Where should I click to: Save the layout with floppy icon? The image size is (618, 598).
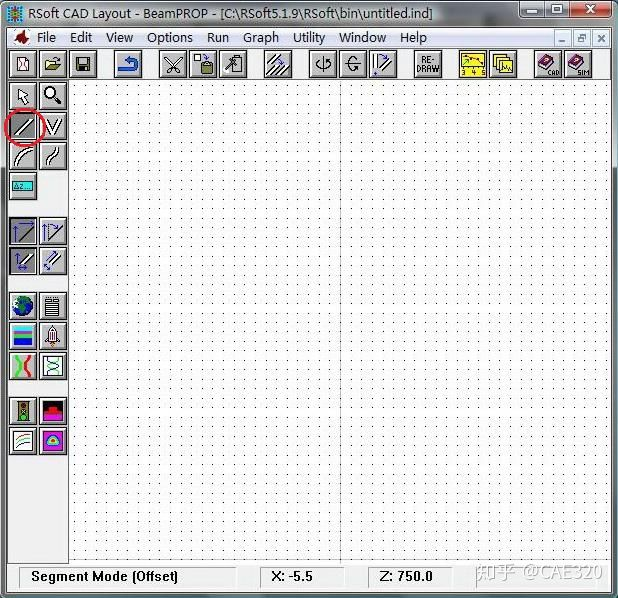(83, 64)
